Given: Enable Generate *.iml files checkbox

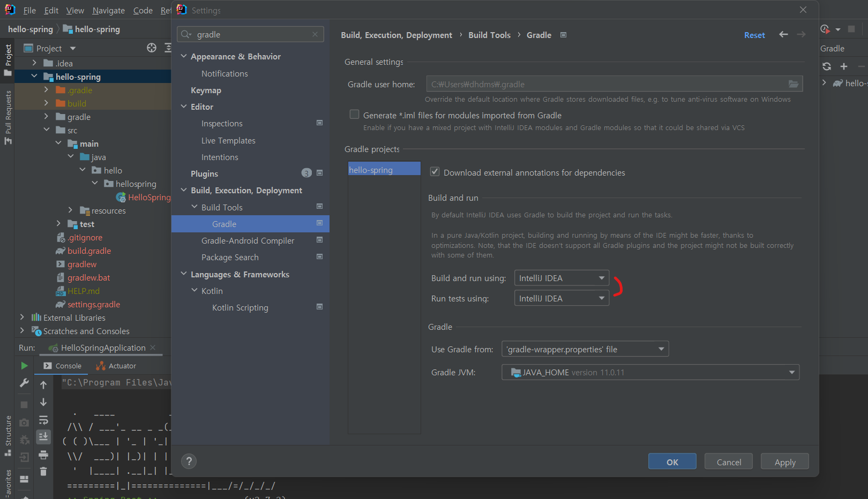Looking at the screenshot, I should tap(354, 114).
